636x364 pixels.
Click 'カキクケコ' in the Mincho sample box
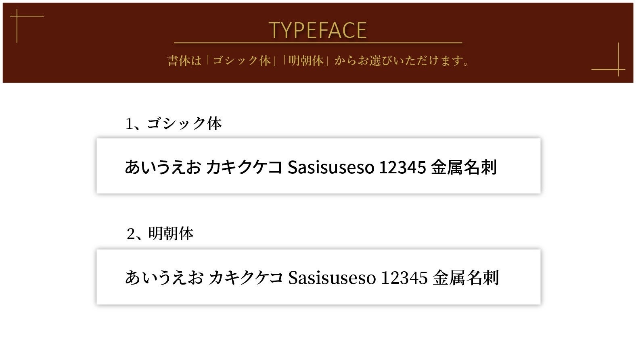pos(246,278)
